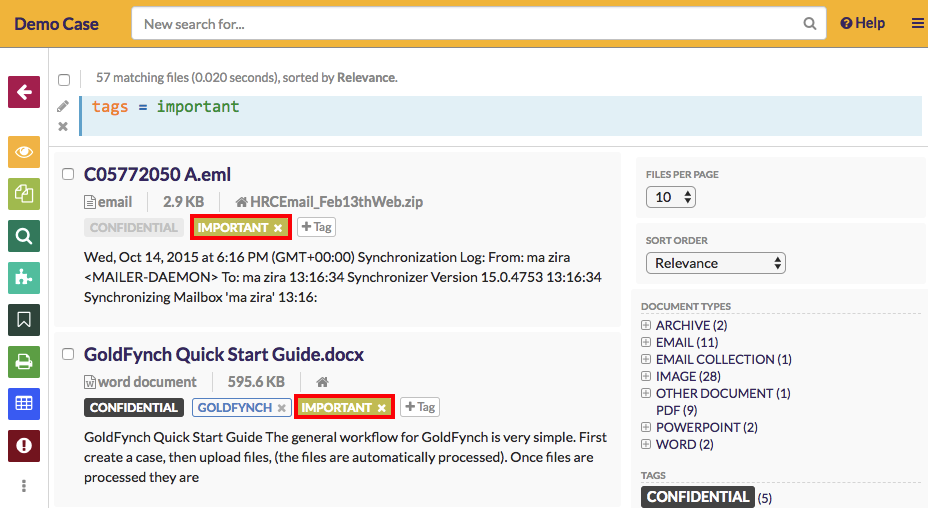The height and width of the screenshot is (508, 928).
Task: Expand the OTHER DOCUMENT type
Action: pos(646,393)
